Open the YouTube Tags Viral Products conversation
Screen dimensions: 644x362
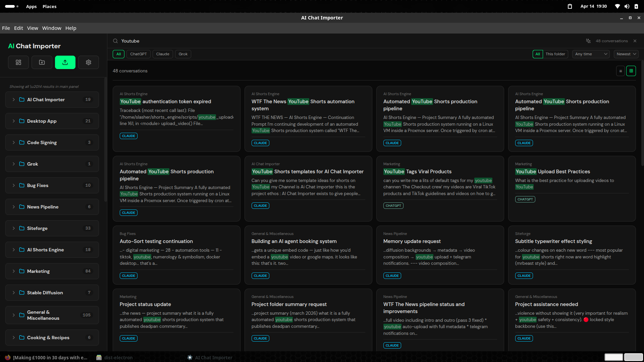point(417,172)
